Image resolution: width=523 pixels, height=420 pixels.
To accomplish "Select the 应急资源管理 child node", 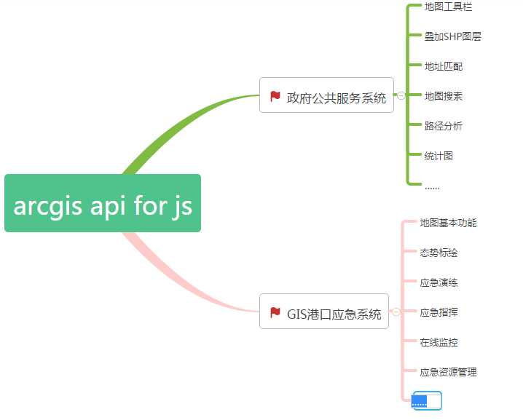I will [x=448, y=372].
